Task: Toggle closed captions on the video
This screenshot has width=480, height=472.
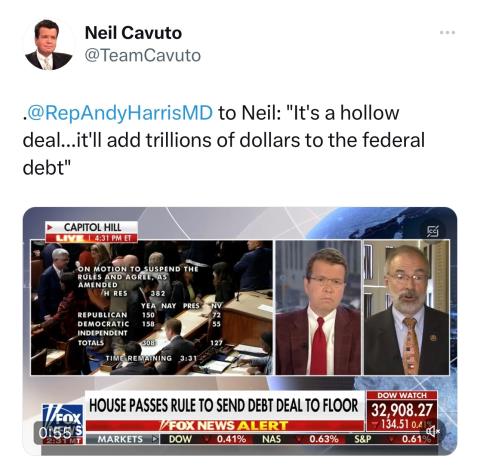Action: pyautogui.click(x=433, y=230)
